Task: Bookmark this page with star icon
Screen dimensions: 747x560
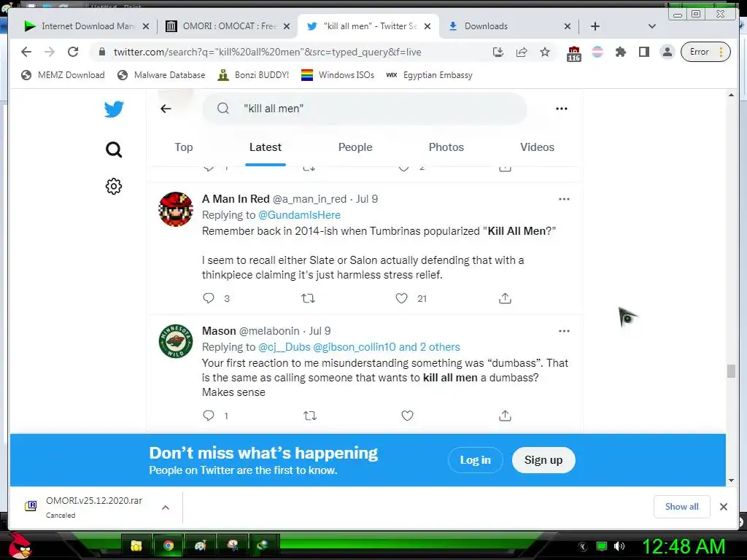Action: coord(545,52)
